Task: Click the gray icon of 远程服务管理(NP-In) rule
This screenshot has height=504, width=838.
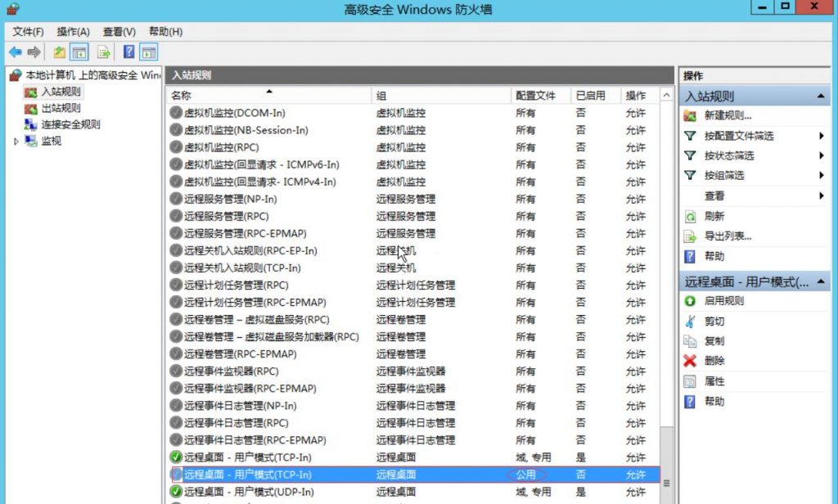Action: [x=176, y=199]
